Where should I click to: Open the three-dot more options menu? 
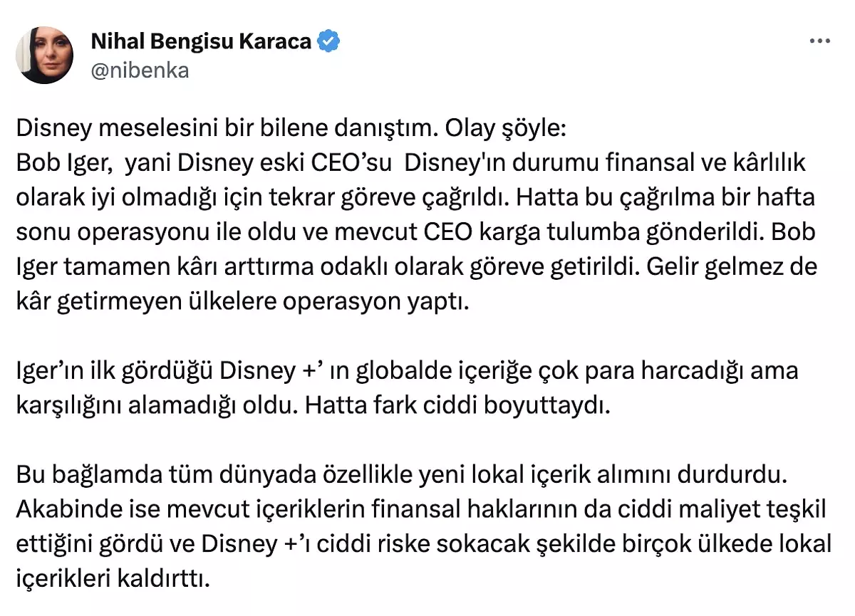[x=820, y=41]
